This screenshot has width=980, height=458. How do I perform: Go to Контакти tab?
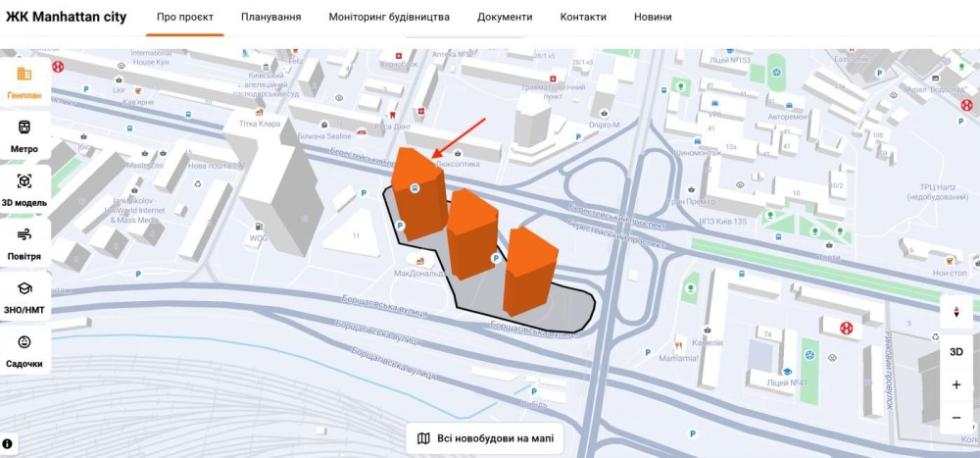(x=583, y=17)
